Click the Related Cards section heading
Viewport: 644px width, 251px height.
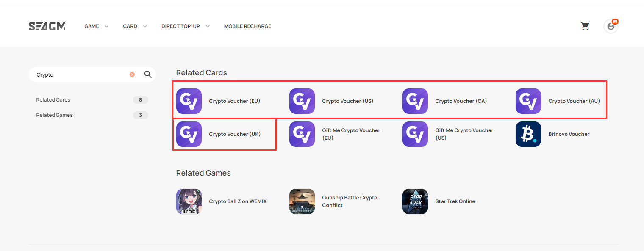[202, 73]
